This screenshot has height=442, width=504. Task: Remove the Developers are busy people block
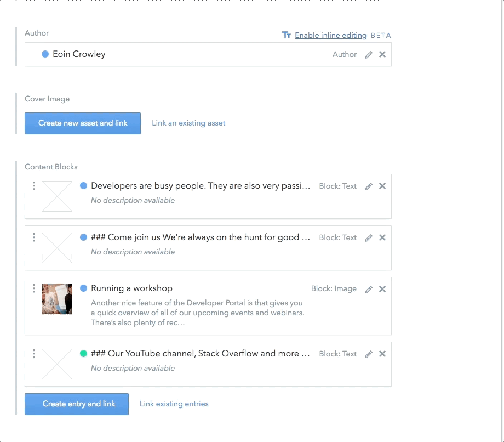pyautogui.click(x=382, y=186)
